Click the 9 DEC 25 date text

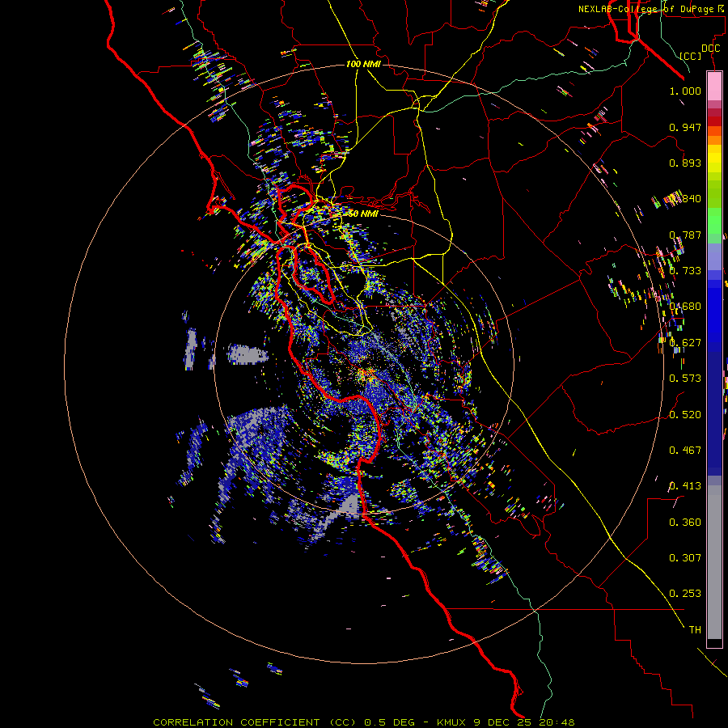503,722
